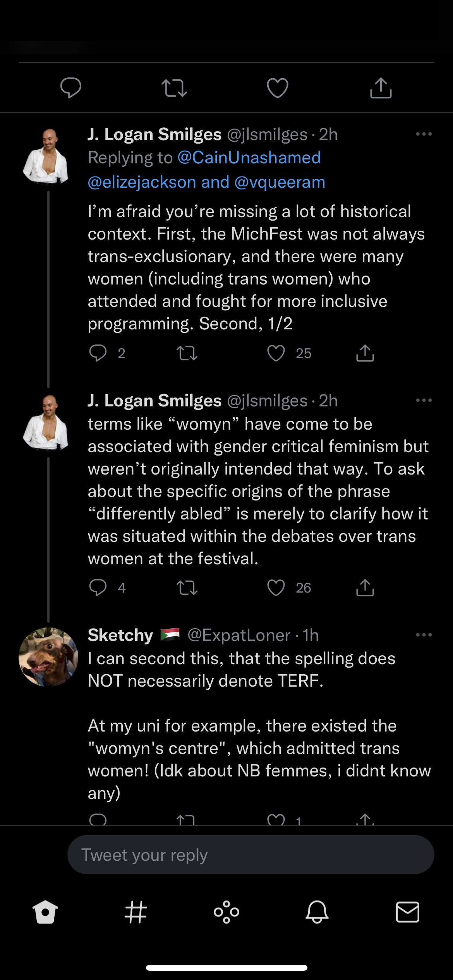453x980 pixels.
Task: Reply to the main tweet at top
Action: pyautogui.click(x=71, y=88)
